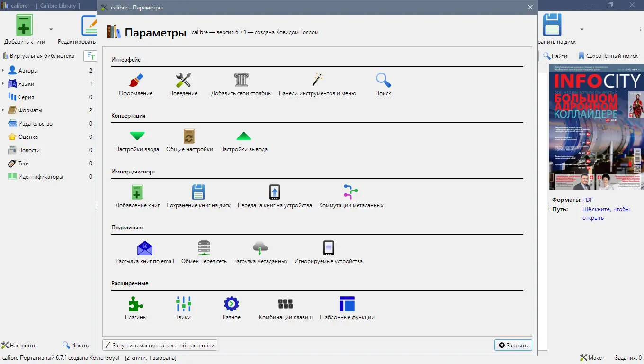This screenshot has height=364, width=644.
Task: Click Виртуальная библиотека button
Action: (x=39, y=56)
